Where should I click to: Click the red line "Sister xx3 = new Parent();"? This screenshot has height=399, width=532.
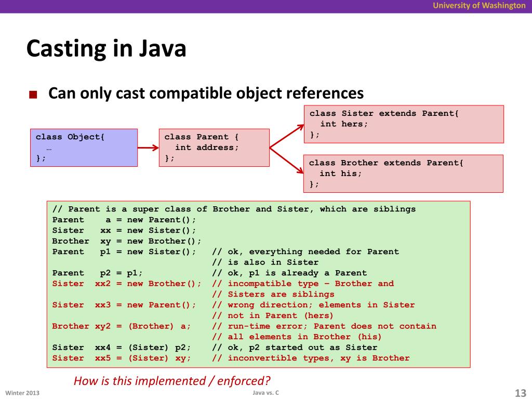tap(124, 305)
